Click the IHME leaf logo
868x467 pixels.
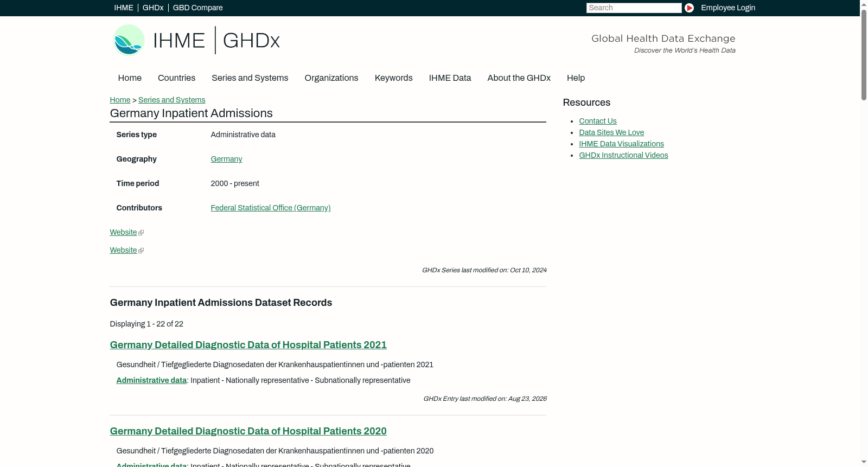(129, 40)
